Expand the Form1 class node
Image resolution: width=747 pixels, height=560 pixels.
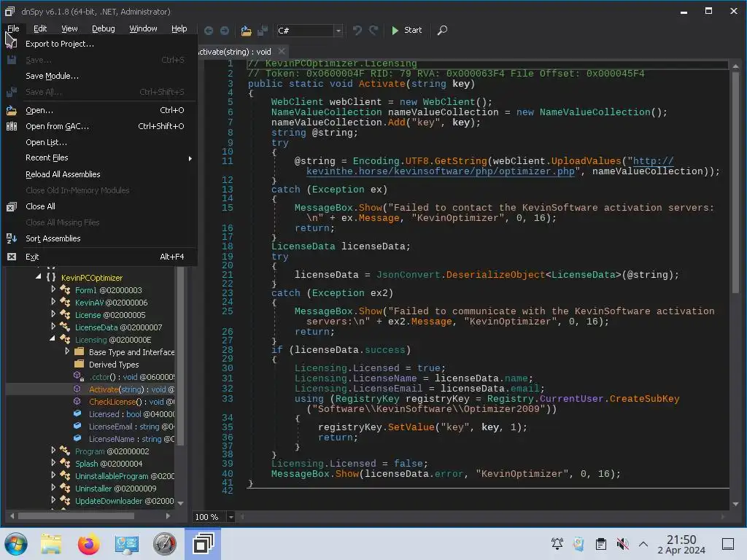point(53,289)
